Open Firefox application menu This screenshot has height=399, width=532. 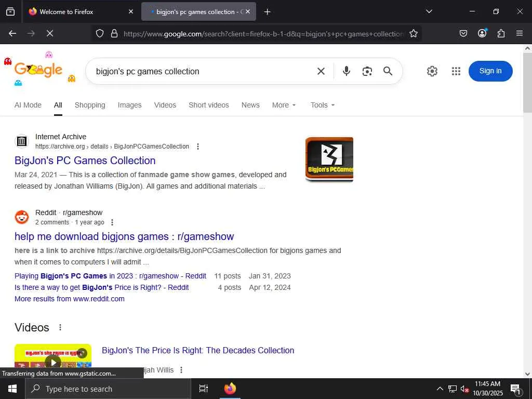coord(520,33)
